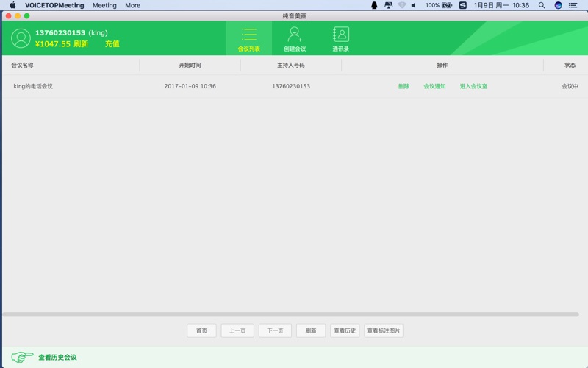588x368 pixels.
Task: Go to first page with 首页 button
Action: [201, 330]
